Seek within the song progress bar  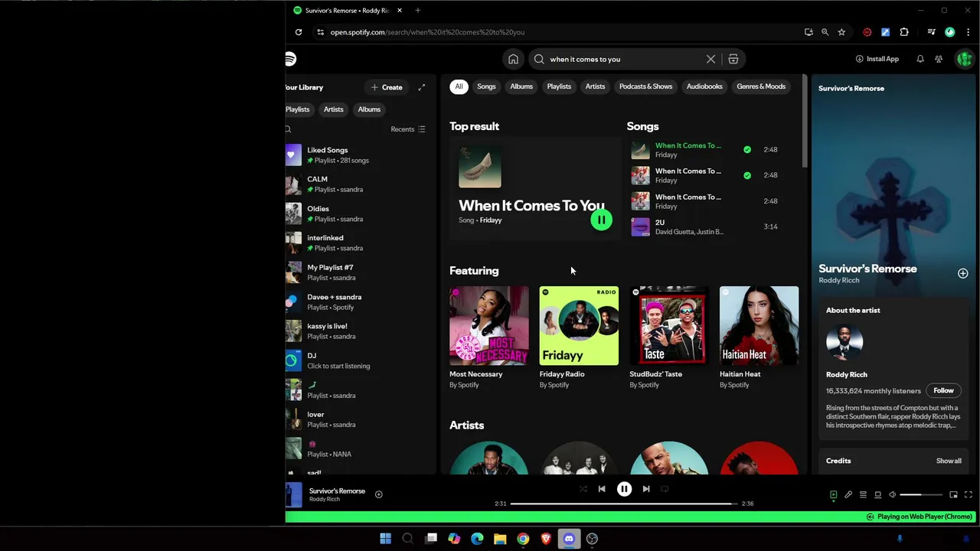pos(624,504)
